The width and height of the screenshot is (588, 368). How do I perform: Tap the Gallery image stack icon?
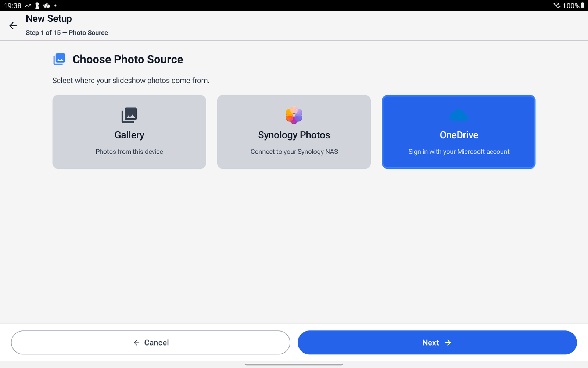point(129,115)
